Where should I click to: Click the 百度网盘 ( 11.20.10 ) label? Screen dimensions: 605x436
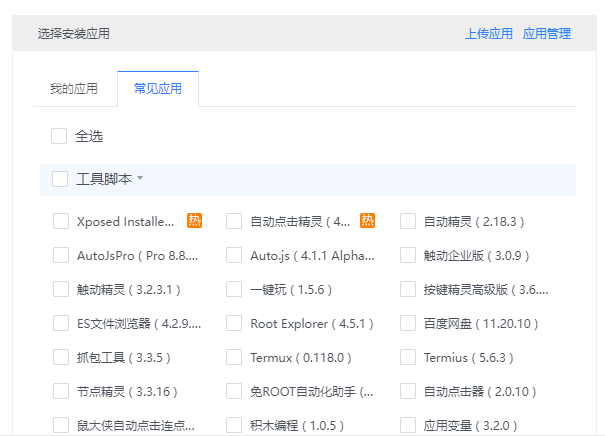481,324
